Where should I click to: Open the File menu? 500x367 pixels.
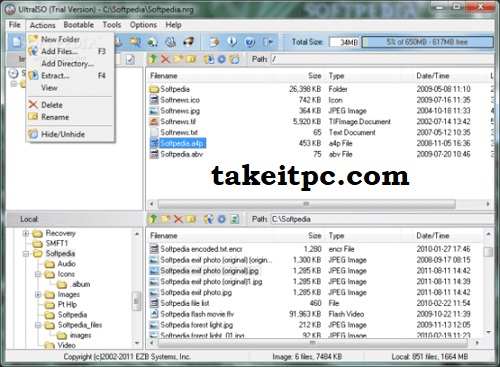15,25
